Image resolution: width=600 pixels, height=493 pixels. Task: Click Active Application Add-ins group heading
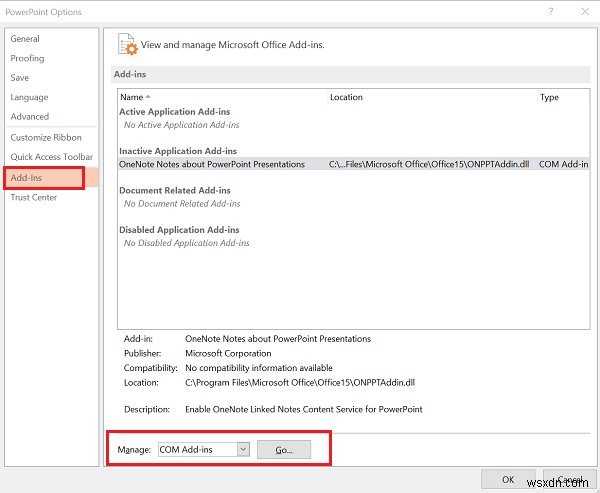click(174, 112)
